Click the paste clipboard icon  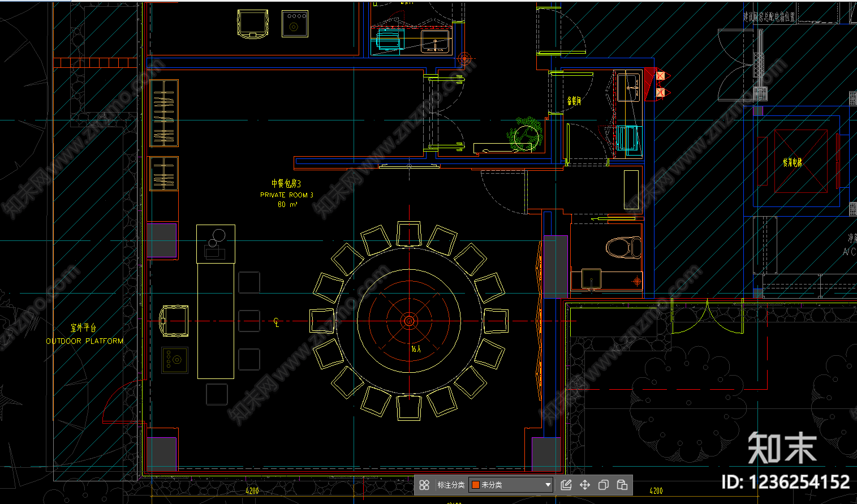pyautogui.click(x=622, y=485)
